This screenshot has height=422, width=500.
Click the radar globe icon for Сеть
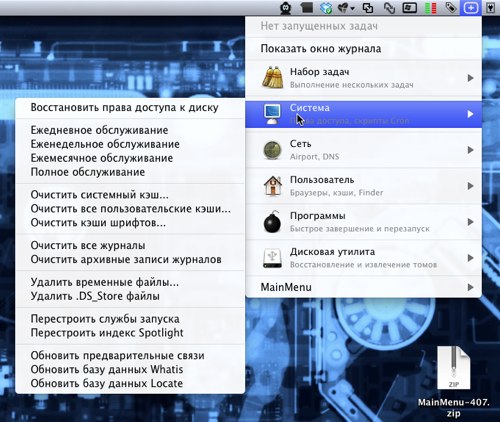272,150
